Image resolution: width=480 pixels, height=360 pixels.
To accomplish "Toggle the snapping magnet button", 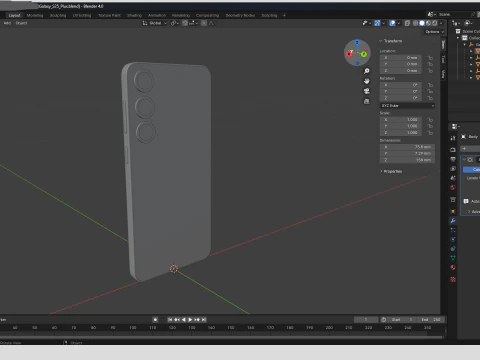I will [185, 23].
